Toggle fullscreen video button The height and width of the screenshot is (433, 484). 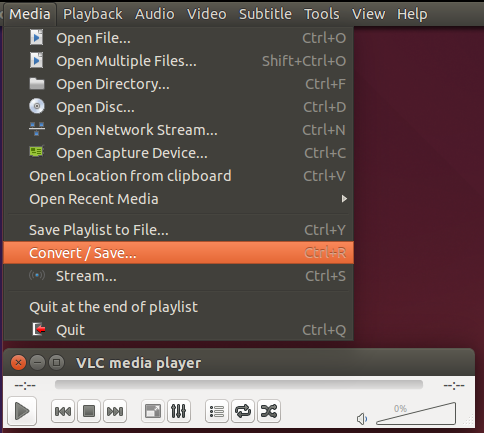click(153, 411)
